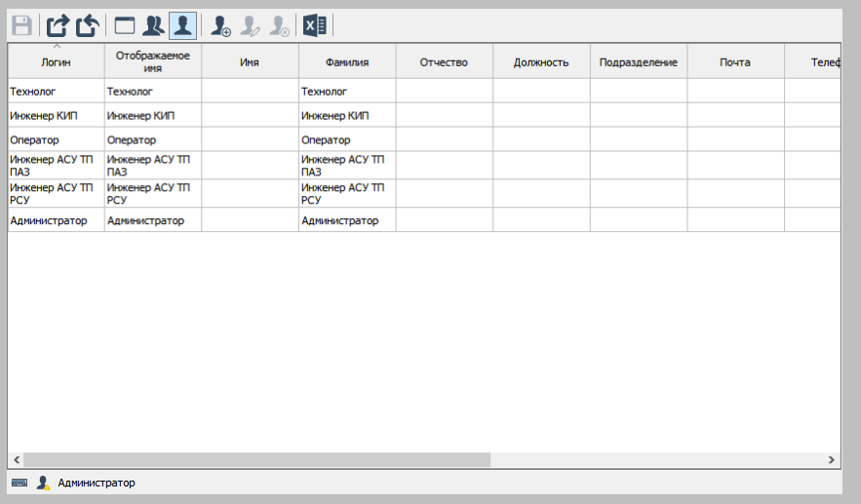Select the Оператор user row
This screenshot has width=861, height=504.
(x=56, y=139)
